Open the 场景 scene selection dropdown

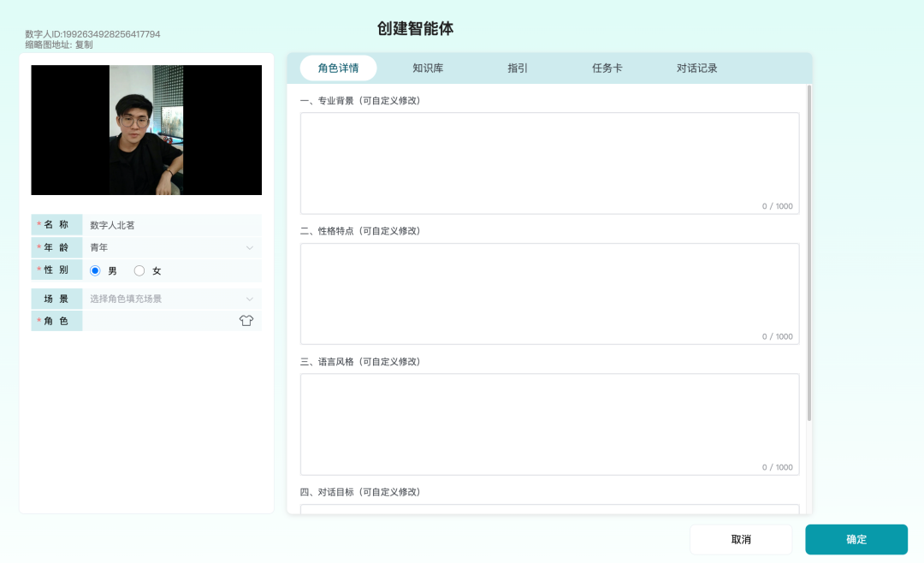(x=171, y=299)
